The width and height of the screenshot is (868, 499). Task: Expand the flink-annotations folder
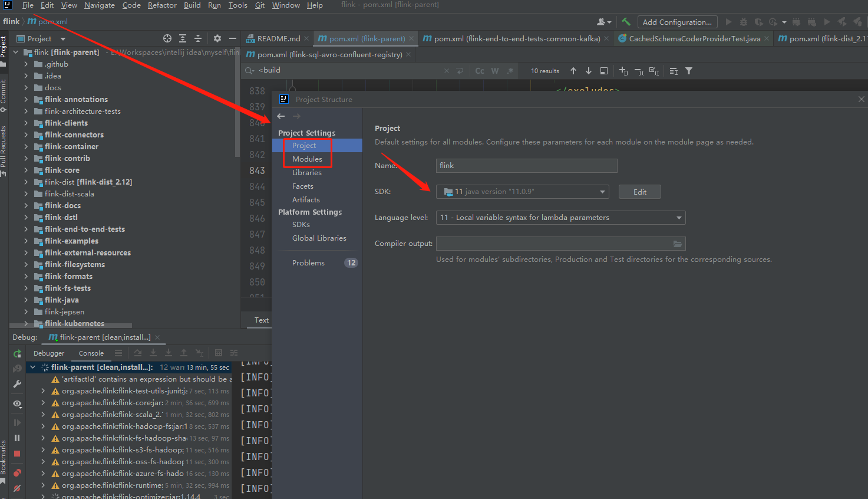click(26, 100)
